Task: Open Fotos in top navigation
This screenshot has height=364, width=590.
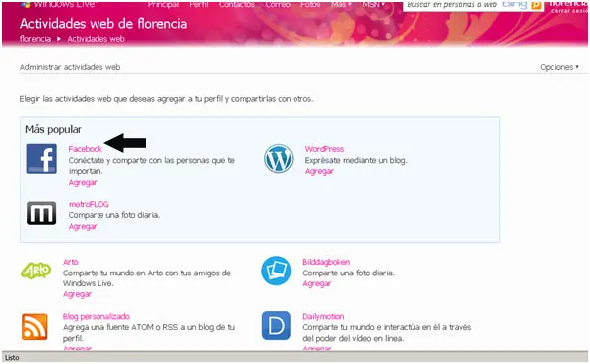Action: point(310,5)
